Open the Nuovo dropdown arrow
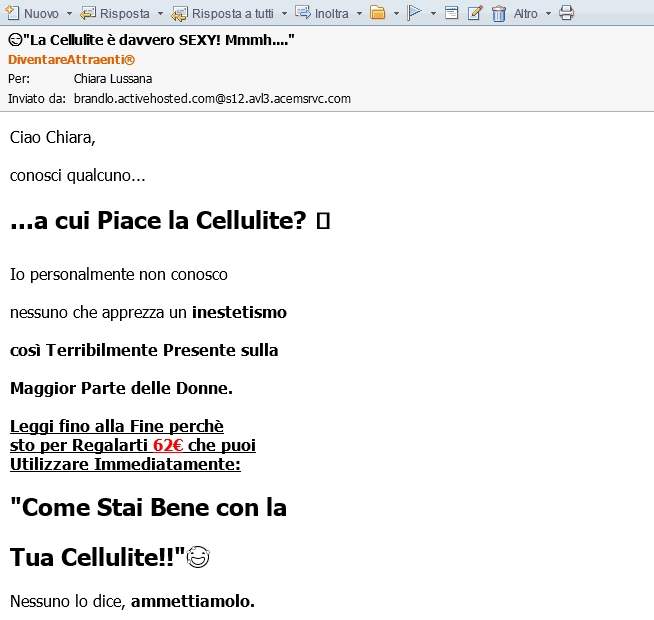 tap(69, 14)
